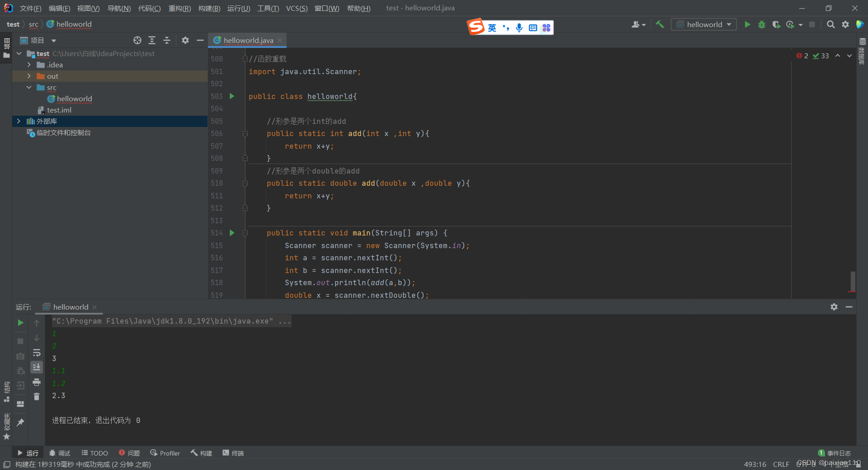Open project panel options gear
The image size is (868, 470).
coord(185,40)
